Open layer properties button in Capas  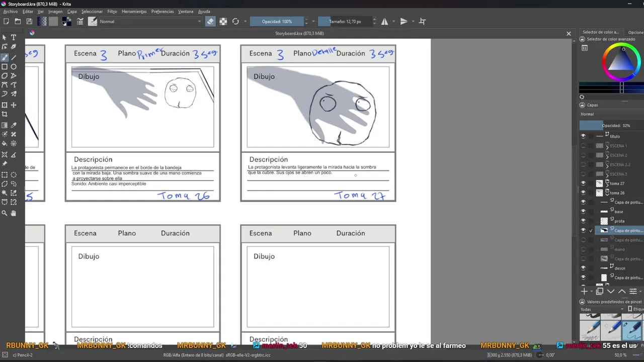pos(633,291)
